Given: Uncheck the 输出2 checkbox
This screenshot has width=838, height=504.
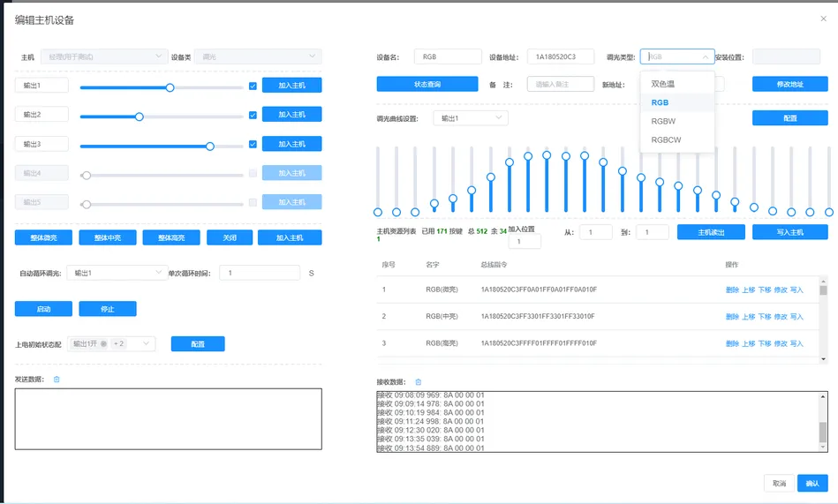Looking at the screenshot, I should 253,115.
